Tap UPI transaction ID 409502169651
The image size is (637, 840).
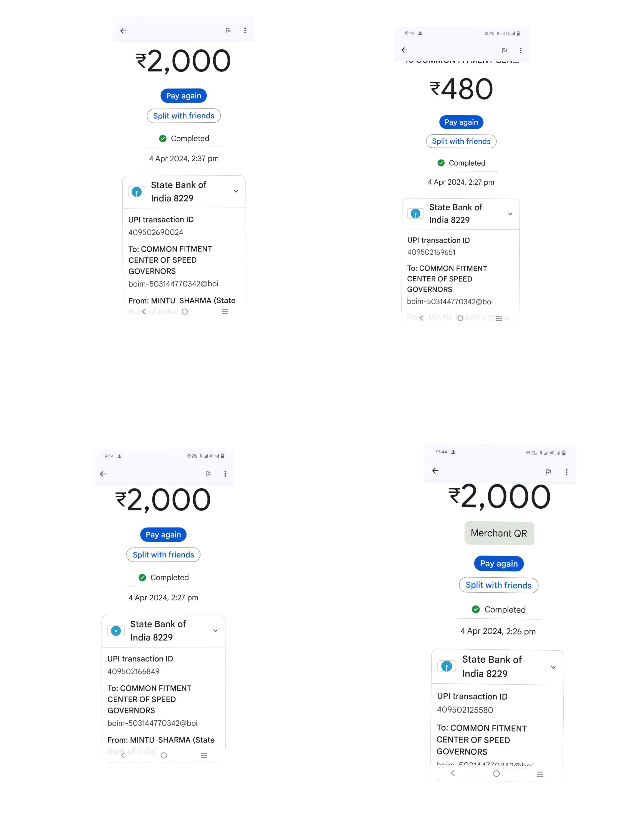[x=431, y=252]
